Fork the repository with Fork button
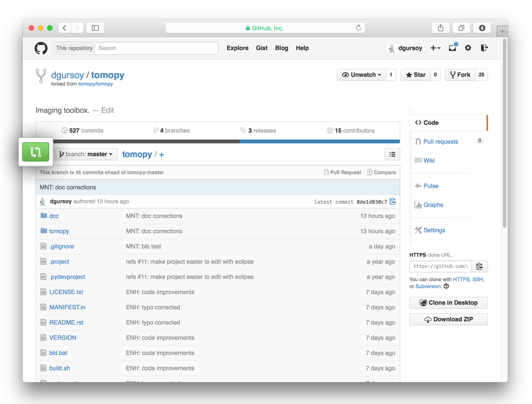The image size is (532, 404). pyautogui.click(x=460, y=75)
